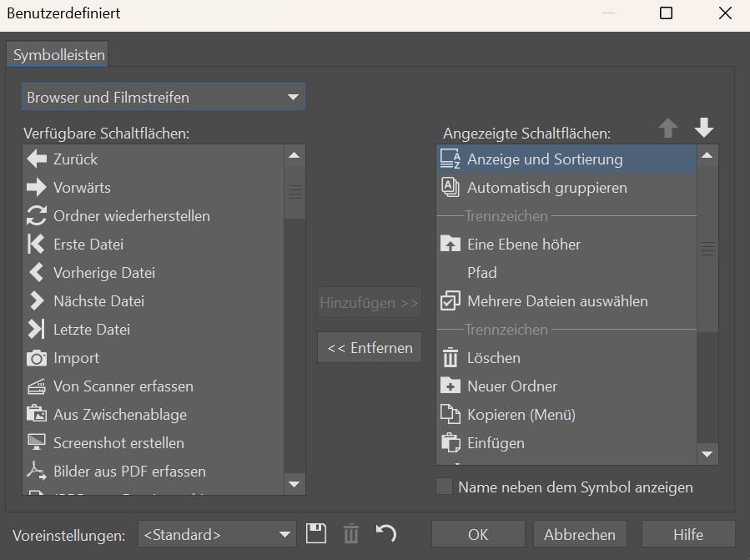Click the Eine Ebene höher folder icon

(x=451, y=244)
